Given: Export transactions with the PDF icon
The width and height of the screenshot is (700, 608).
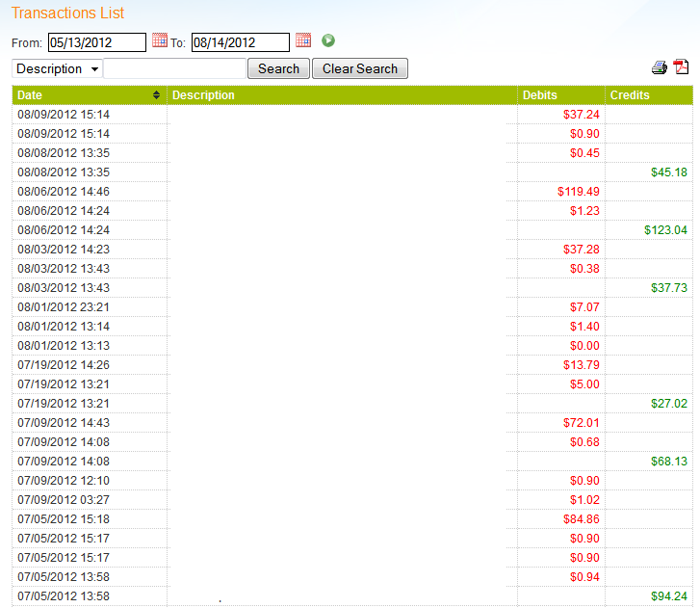Looking at the screenshot, I should 681,67.
